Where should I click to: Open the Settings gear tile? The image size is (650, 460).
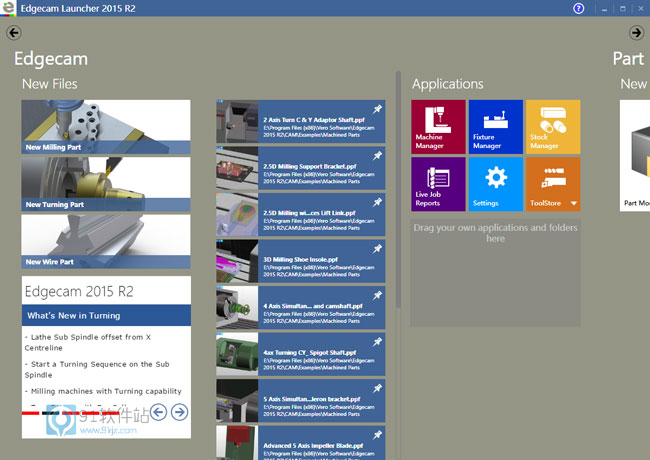click(495, 184)
